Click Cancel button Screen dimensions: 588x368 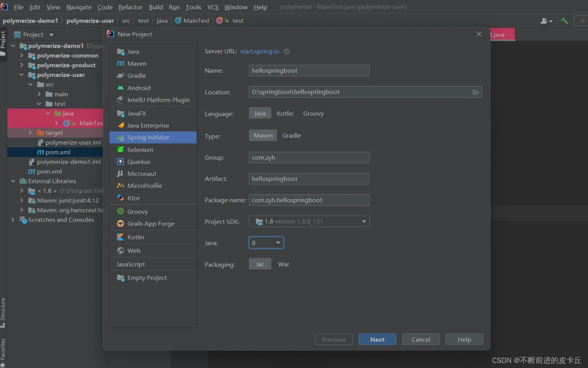[x=421, y=339]
